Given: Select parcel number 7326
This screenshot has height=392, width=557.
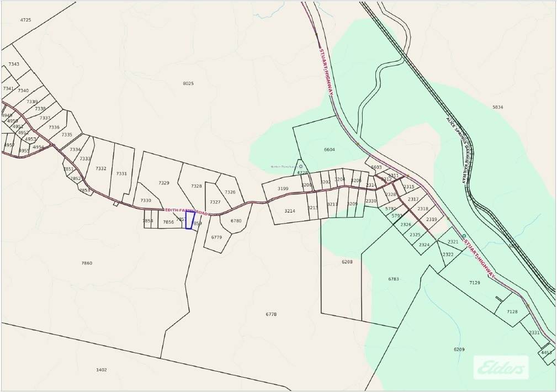Looking at the screenshot, I should [x=230, y=192].
